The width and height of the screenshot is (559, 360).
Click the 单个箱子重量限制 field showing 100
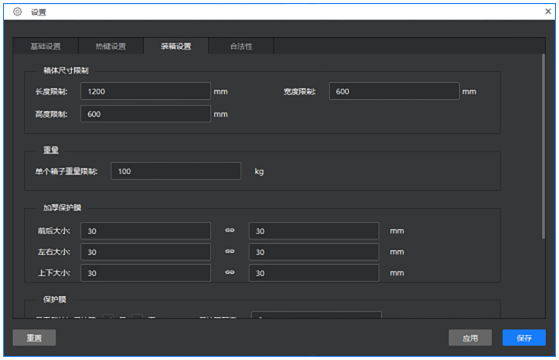(176, 171)
